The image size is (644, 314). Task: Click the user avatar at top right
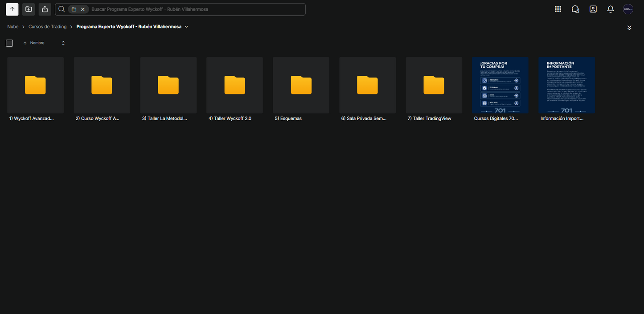[x=628, y=9]
